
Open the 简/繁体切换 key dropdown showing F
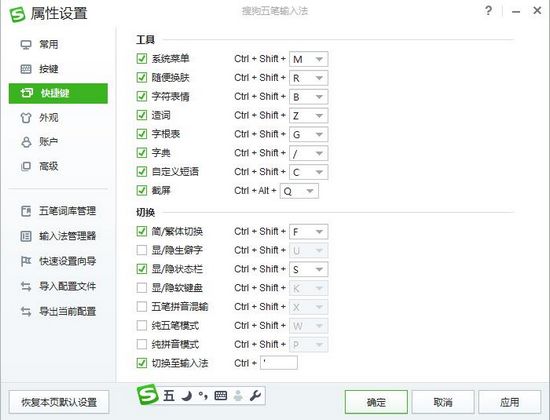click(309, 232)
